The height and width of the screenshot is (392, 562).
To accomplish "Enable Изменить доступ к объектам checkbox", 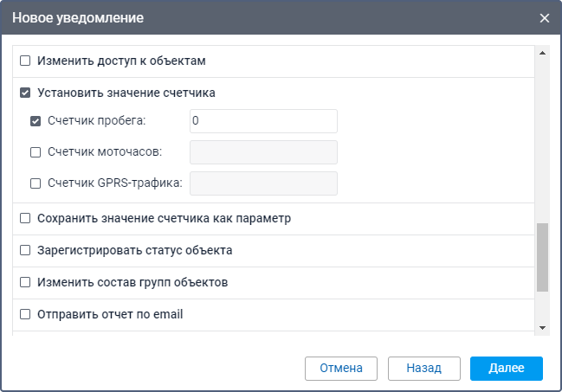I will tap(25, 61).
